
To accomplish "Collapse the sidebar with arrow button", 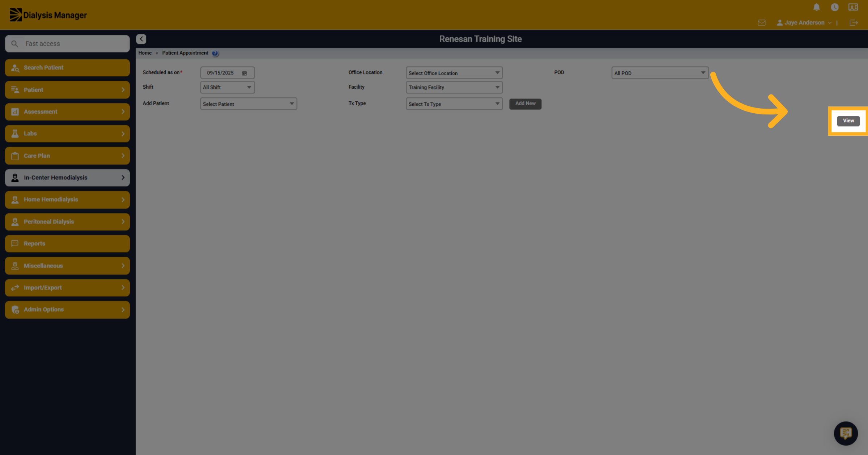I will coord(141,39).
